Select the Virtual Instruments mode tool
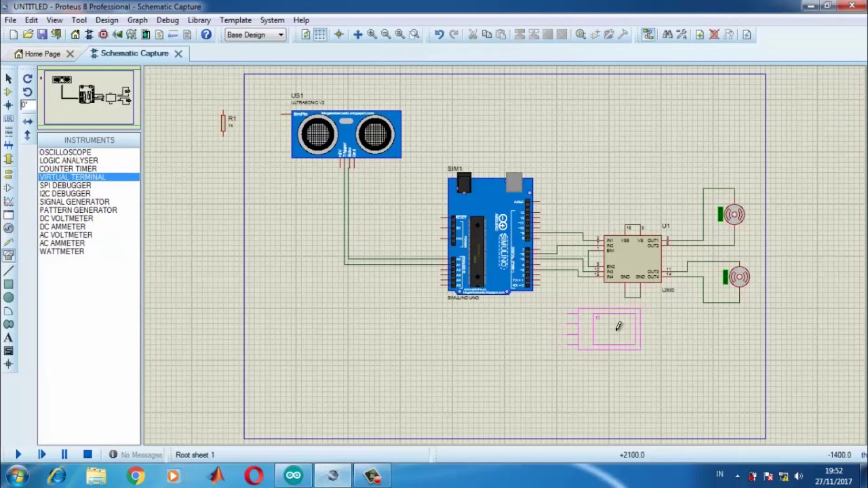This screenshot has height=488, width=868. click(x=9, y=255)
